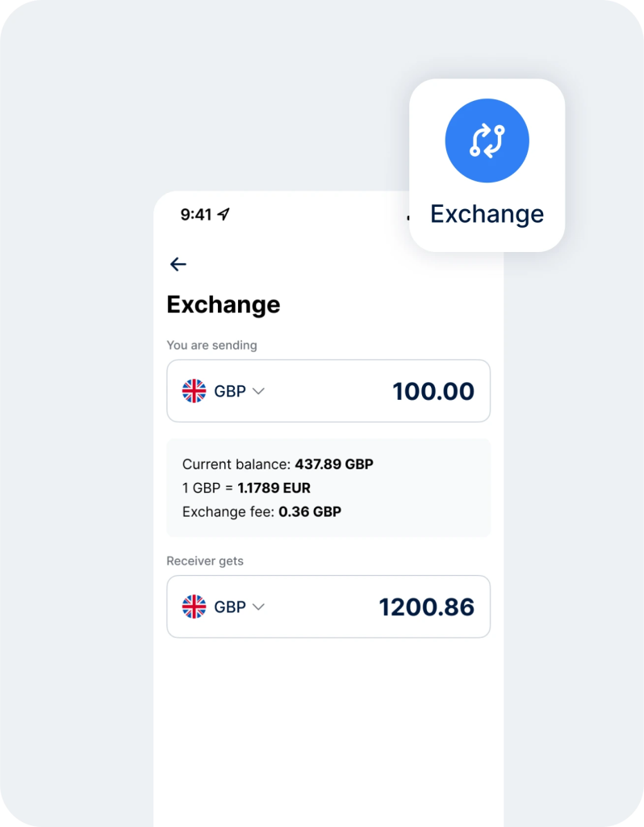The image size is (644, 827).
Task: Select the GBP code in receiver field
Action: (x=230, y=607)
